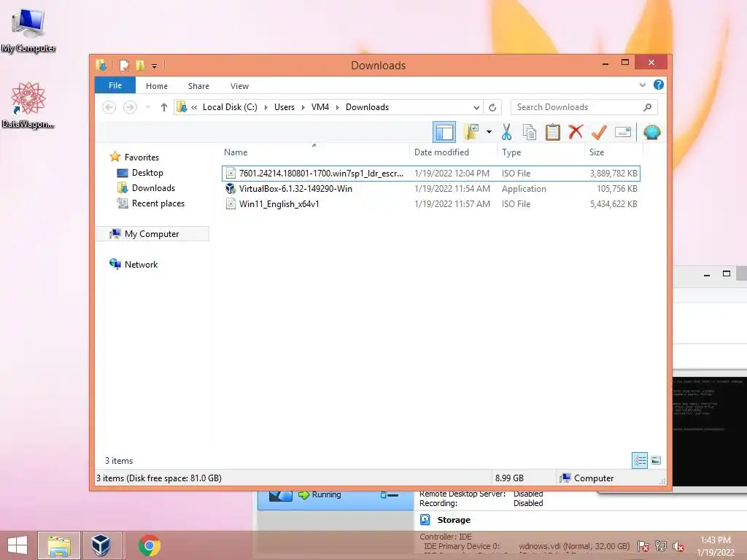Switch to the View ribbon tab

(239, 86)
